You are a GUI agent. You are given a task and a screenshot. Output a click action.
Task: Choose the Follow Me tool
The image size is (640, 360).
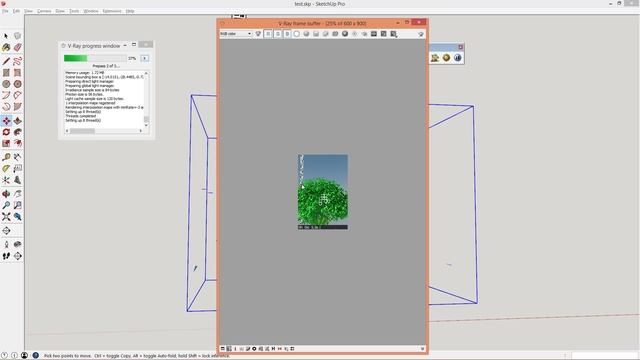point(17,132)
